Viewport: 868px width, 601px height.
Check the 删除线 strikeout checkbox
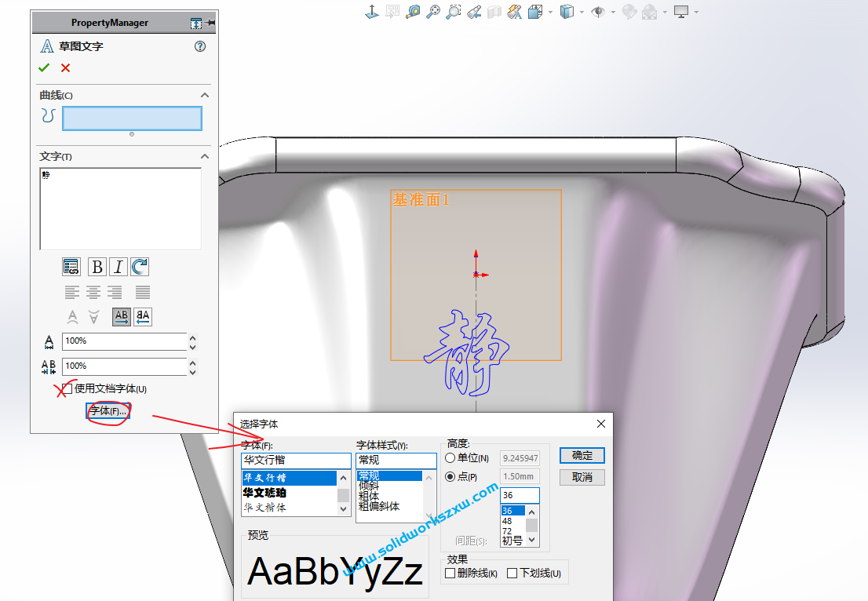[450, 574]
